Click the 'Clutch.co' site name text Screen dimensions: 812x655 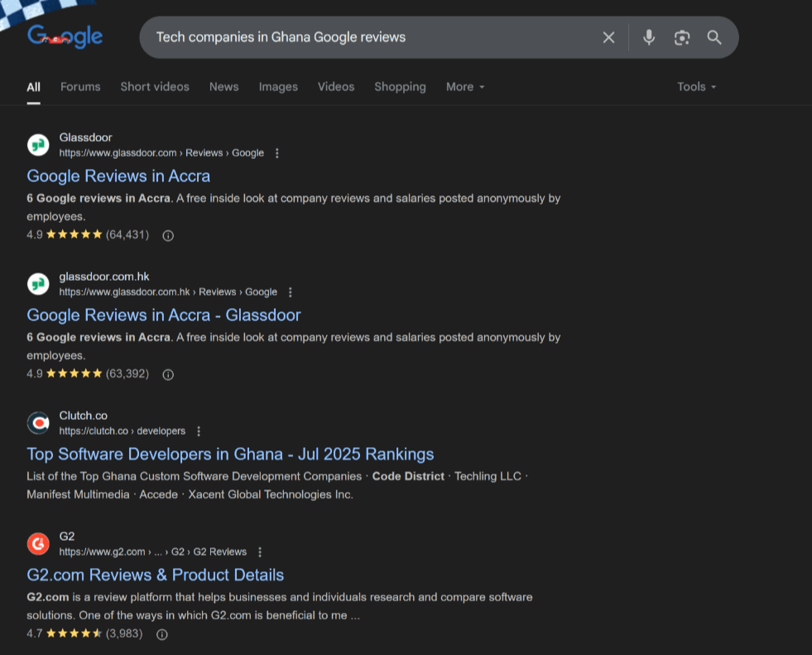(x=84, y=416)
